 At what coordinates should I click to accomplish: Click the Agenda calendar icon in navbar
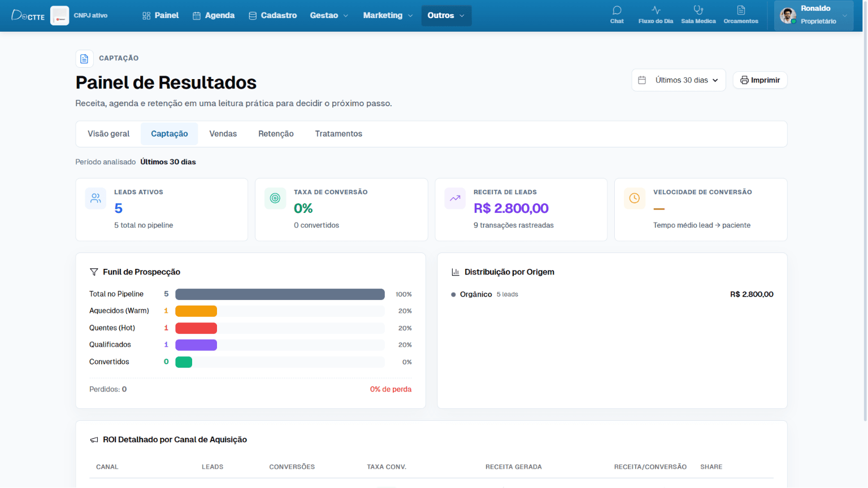(x=197, y=16)
